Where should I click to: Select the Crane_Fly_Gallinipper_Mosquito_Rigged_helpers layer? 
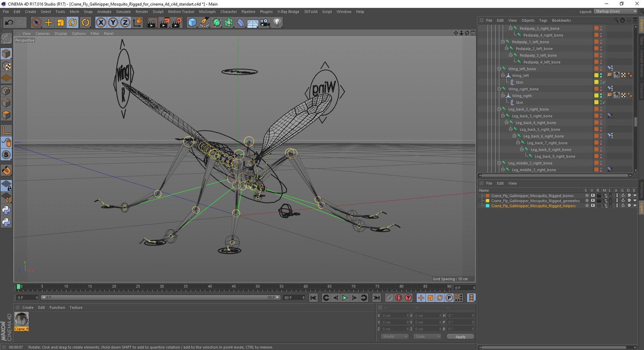coord(533,206)
